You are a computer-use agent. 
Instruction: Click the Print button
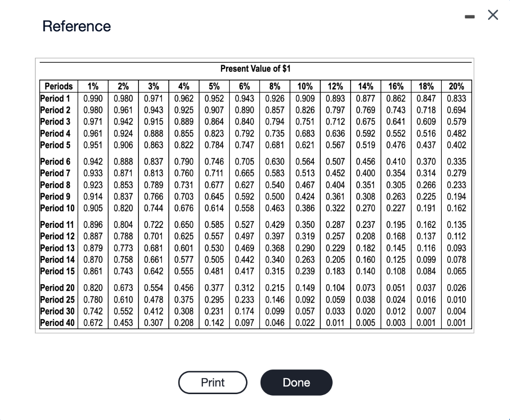tap(213, 382)
